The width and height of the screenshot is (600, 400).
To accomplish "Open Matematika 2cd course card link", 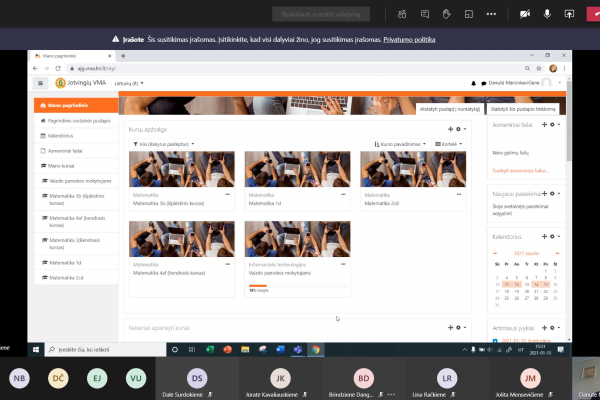I will click(x=382, y=203).
